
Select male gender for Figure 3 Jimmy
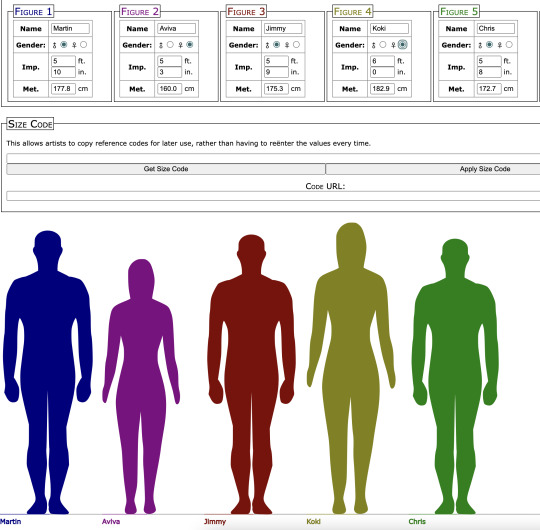coord(277,45)
